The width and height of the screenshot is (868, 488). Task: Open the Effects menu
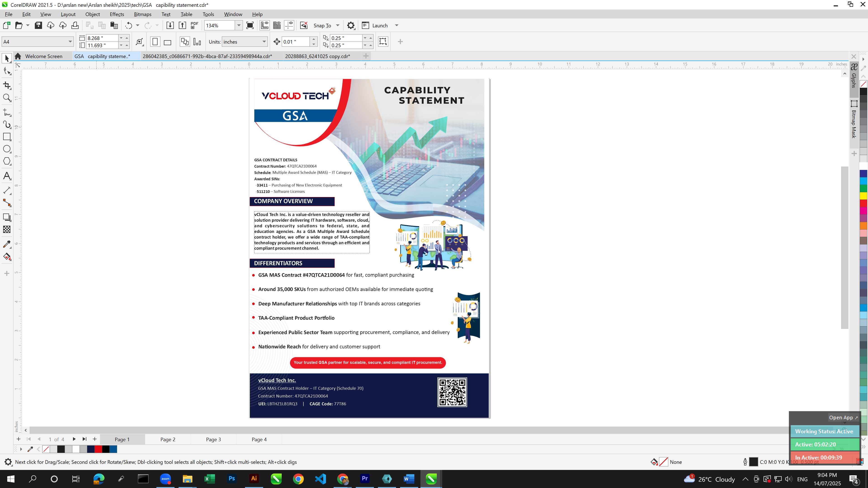pos(117,14)
